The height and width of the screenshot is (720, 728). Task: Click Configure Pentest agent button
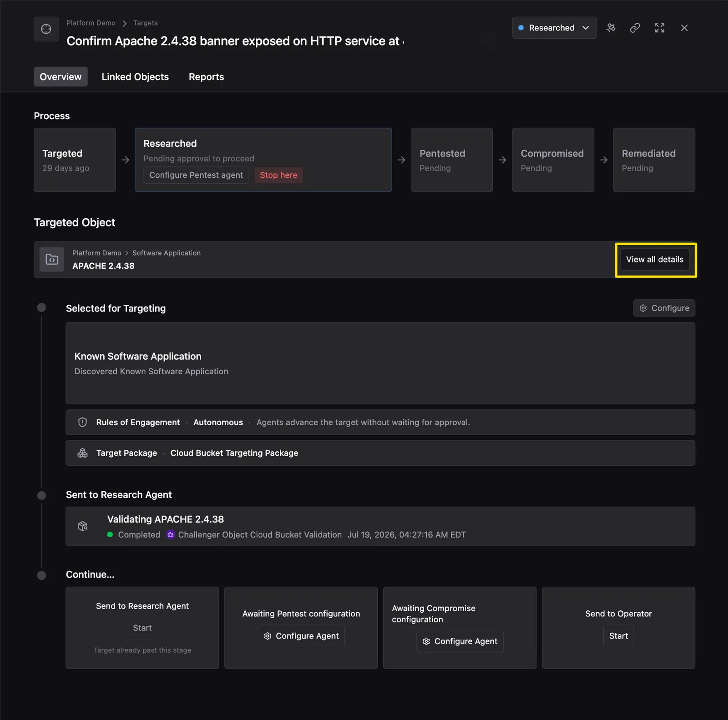click(196, 175)
